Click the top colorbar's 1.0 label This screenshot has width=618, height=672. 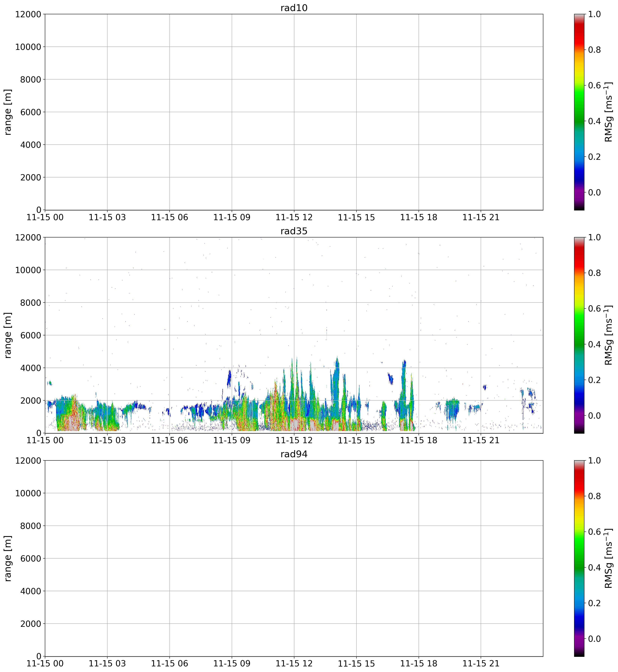[x=594, y=14]
